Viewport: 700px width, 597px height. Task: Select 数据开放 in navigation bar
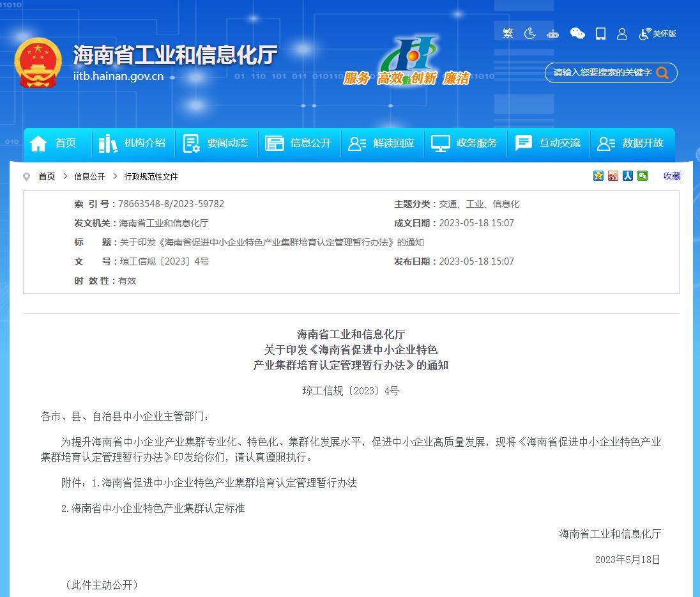[630, 143]
